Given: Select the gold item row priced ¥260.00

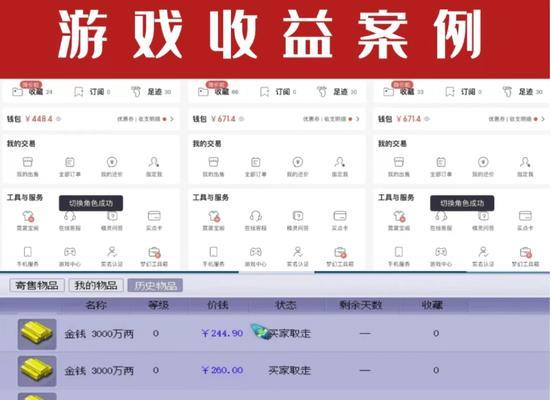Looking at the screenshot, I should point(275,370).
